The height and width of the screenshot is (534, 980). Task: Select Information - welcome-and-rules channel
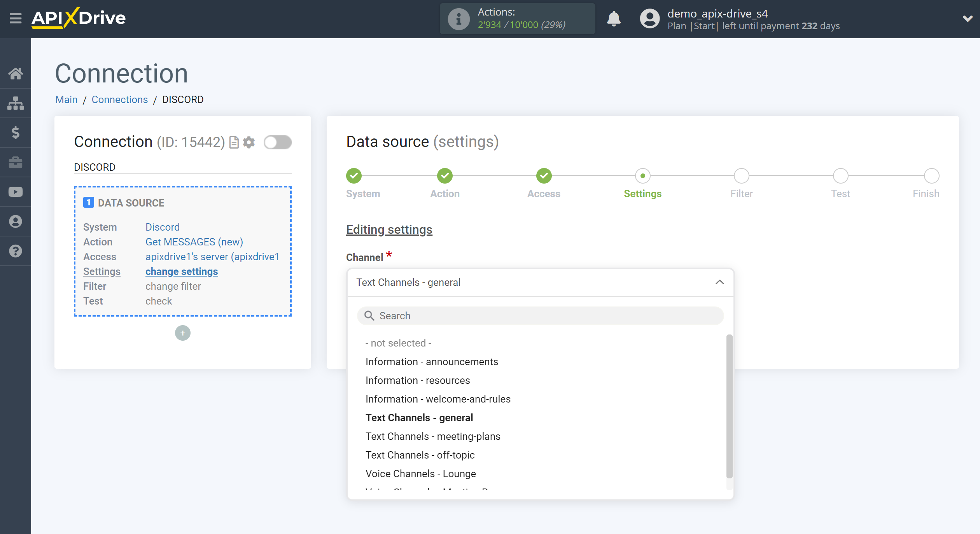[x=438, y=399]
